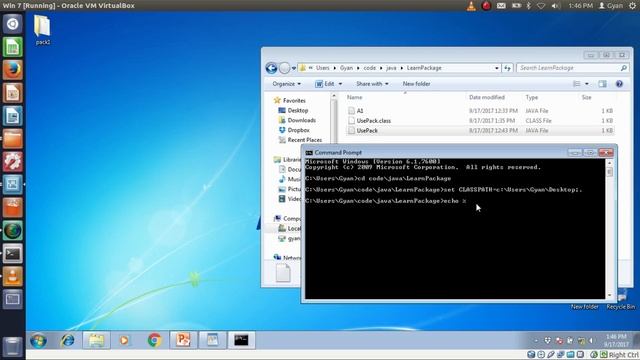Click the Windows taskbar clock

pos(616,340)
